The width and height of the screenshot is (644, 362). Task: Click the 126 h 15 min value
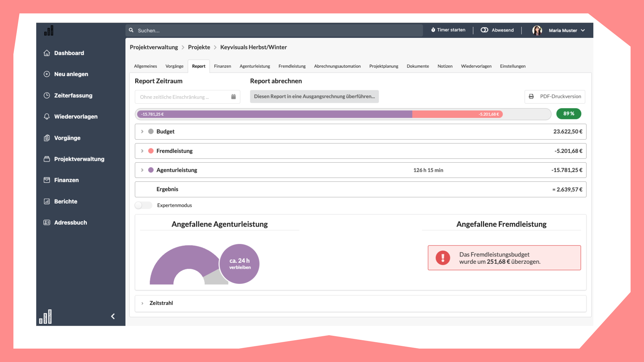click(428, 170)
